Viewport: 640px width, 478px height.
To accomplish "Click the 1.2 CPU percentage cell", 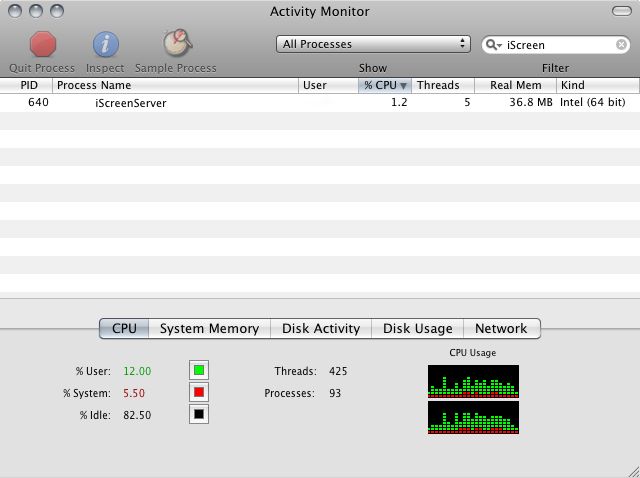I will click(x=399, y=102).
